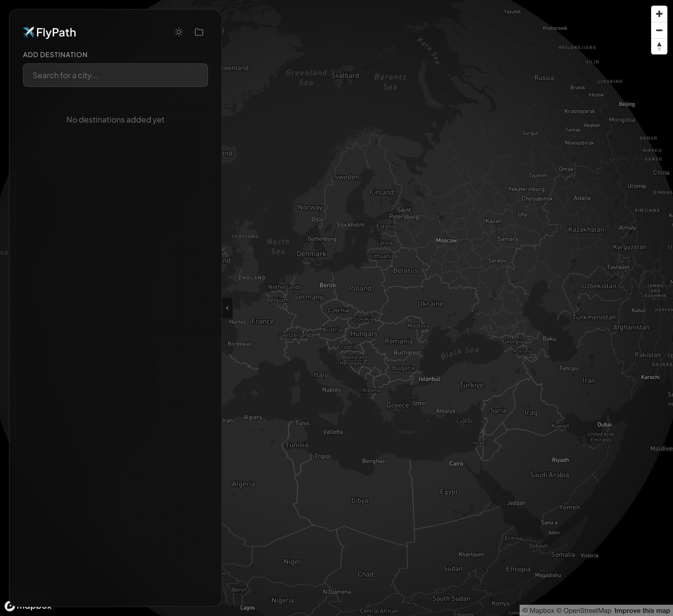Viewport: 673px width, 616px height.
Task: Toggle light/dark theme sun icon
Action: (x=179, y=32)
